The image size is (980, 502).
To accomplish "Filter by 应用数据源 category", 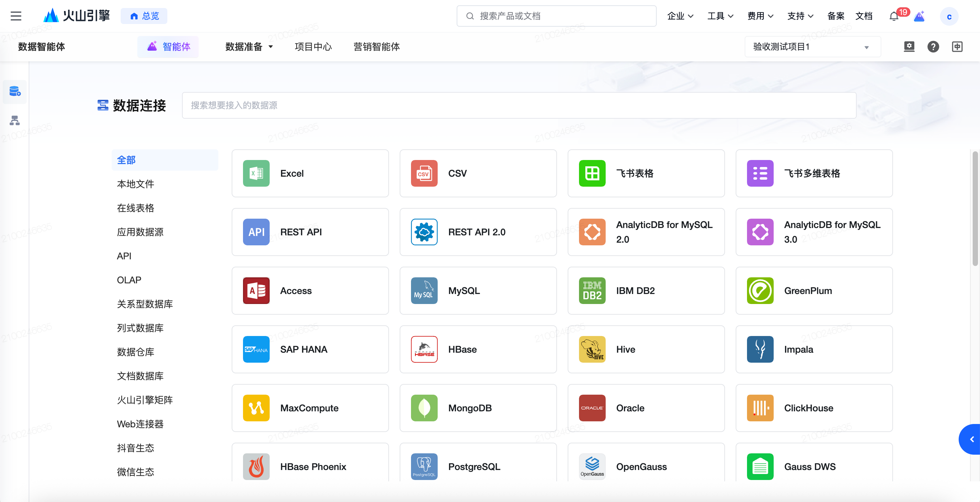I will [140, 232].
